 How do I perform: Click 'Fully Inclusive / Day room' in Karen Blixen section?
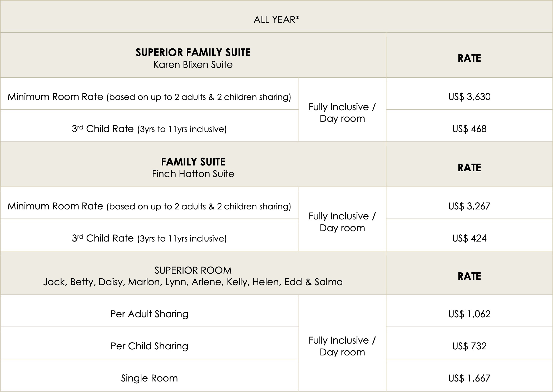(x=342, y=113)
